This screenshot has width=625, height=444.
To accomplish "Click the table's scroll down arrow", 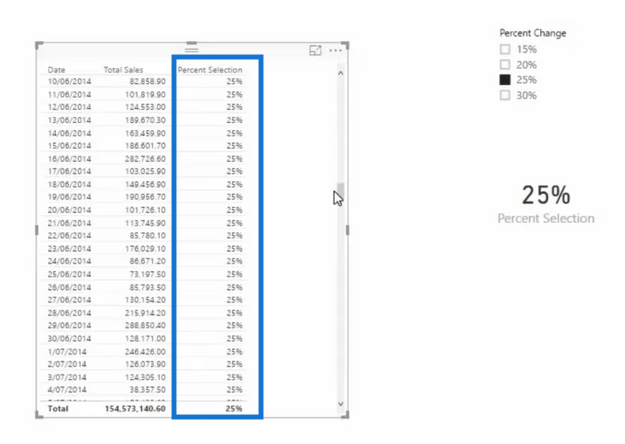I will [340, 404].
